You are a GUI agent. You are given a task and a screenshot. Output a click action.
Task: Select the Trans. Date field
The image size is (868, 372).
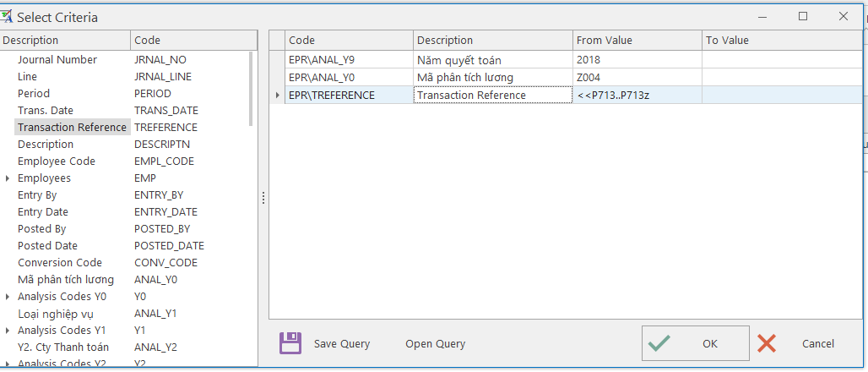[x=46, y=111]
